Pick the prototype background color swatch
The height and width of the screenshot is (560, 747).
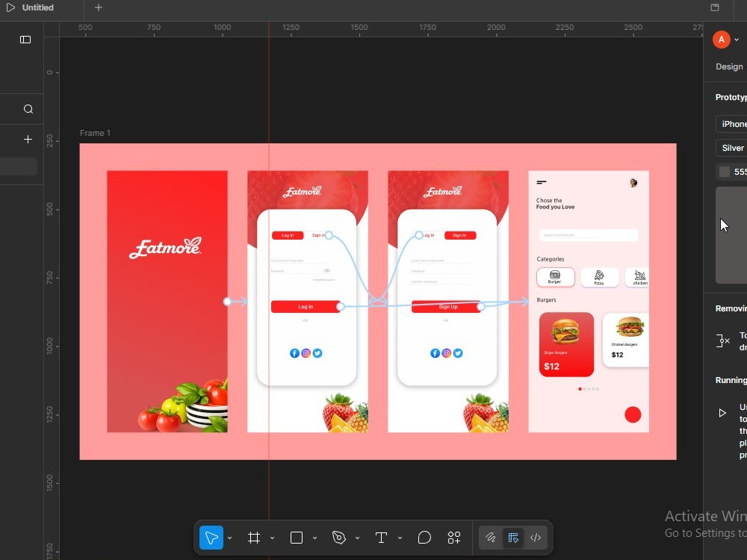tap(724, 172)
